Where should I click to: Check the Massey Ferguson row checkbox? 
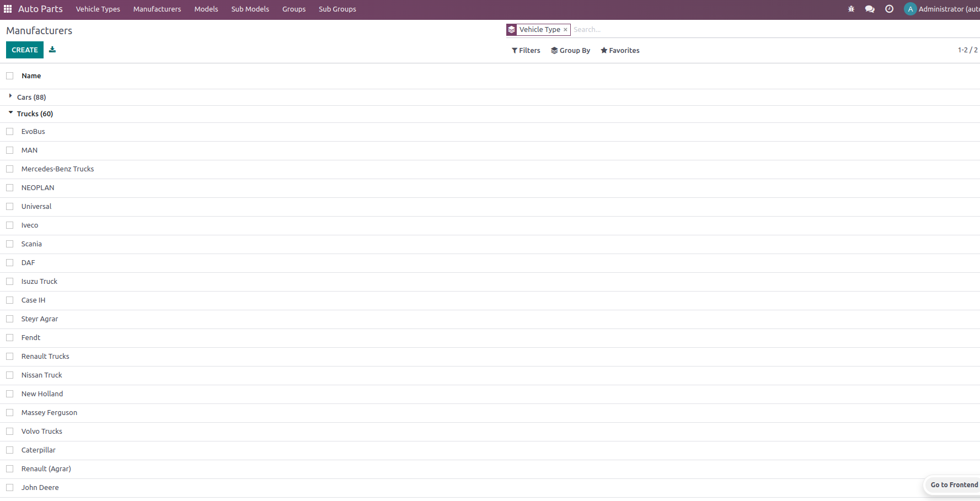click(x=10, y=413)
